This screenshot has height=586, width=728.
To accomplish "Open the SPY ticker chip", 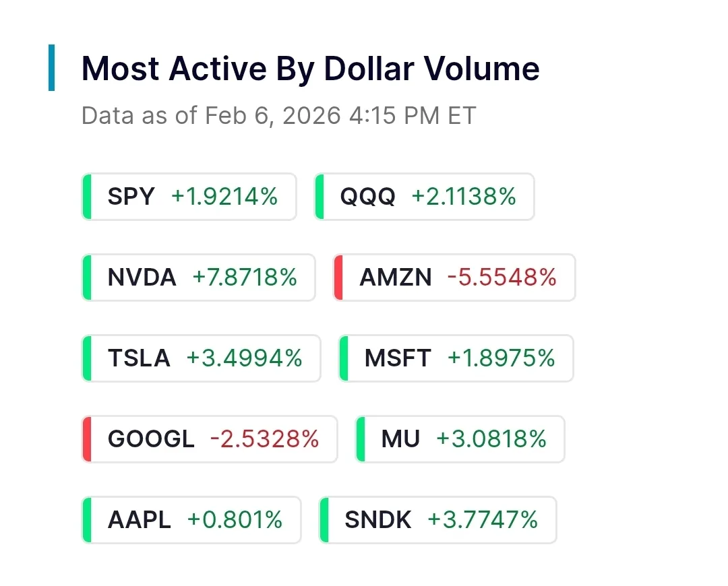I will tap(189, 197).
